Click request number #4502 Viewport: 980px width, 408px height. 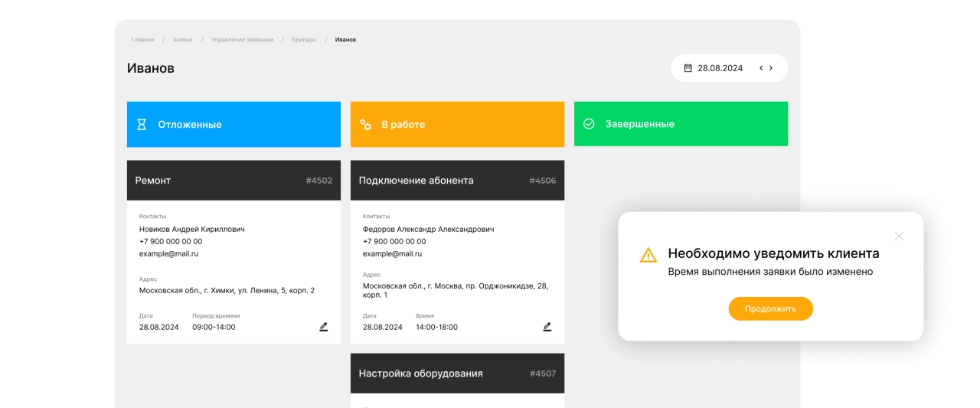tap(319, 181)
